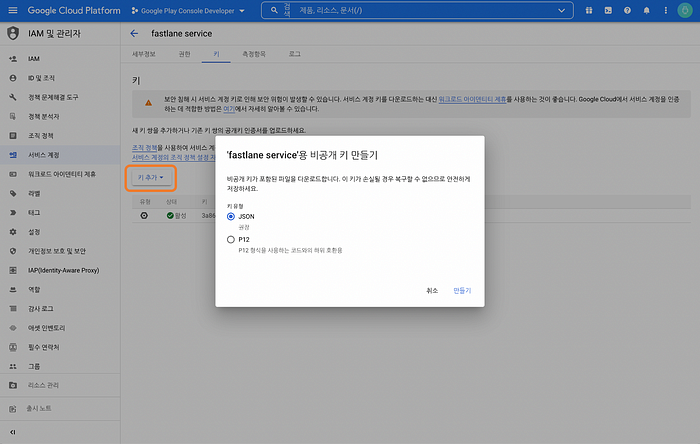
Task: Open 서비스 계정 in the sidebar
Action: (60, 155)
